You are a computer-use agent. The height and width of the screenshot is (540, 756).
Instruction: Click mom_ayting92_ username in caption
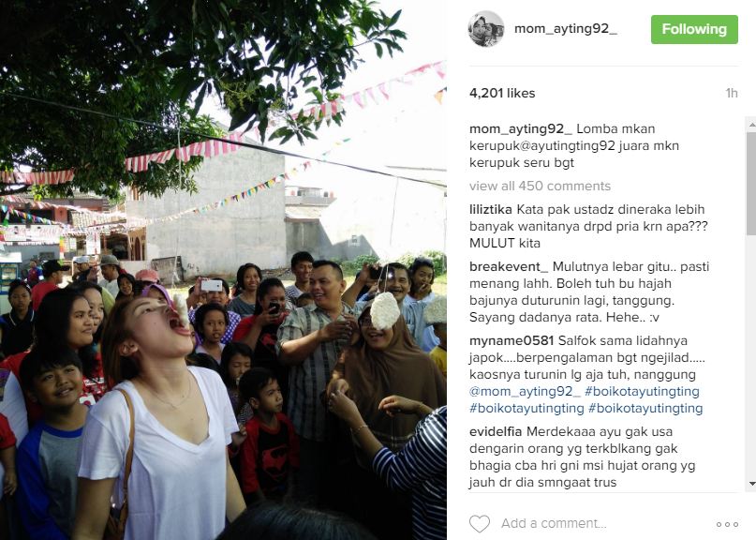(521, 128)
